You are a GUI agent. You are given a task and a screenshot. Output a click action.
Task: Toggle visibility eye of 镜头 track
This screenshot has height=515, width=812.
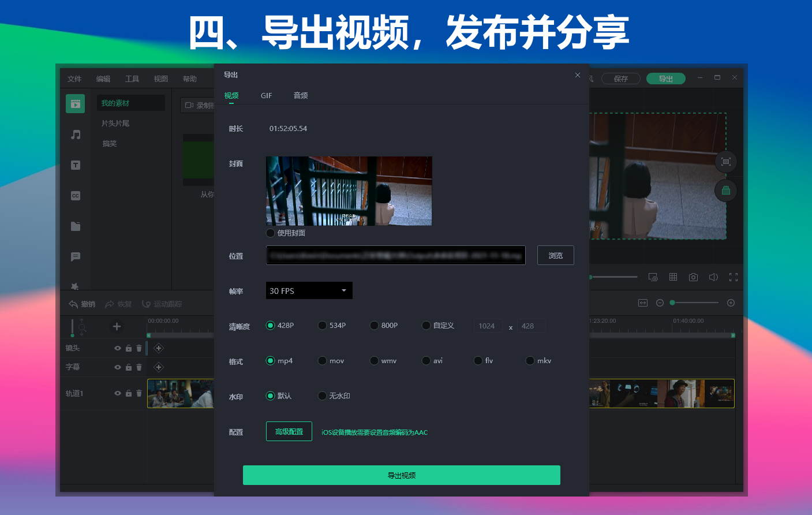pyautogui.click(x=118, y=348)
